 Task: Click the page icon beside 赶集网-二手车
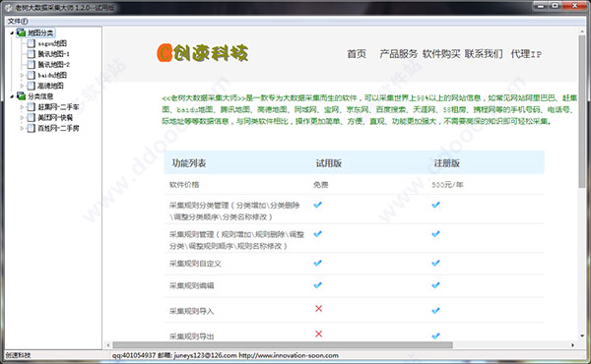click(x=32, y=107)
